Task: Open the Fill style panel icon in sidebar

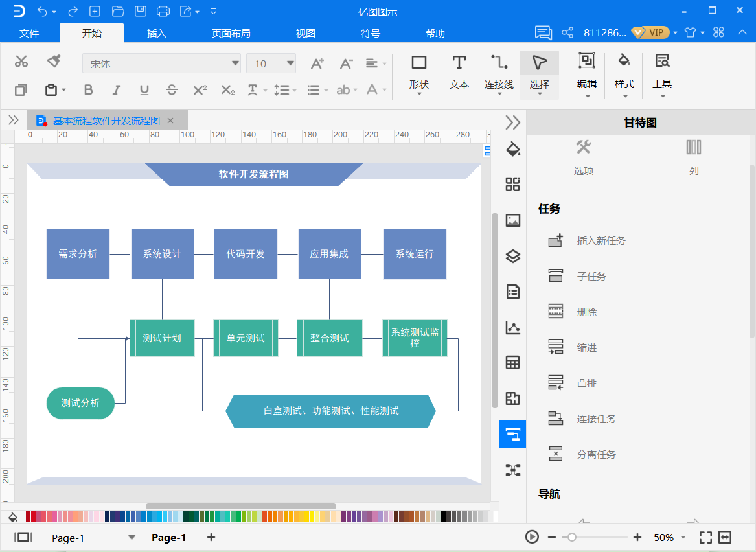Action: click(x=512, y=150)
